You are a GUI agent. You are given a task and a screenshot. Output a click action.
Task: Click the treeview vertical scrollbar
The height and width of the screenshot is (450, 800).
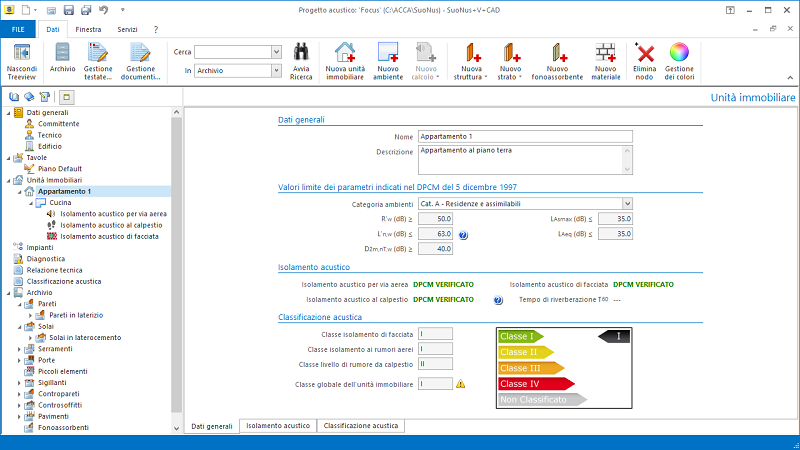point(177,264)
